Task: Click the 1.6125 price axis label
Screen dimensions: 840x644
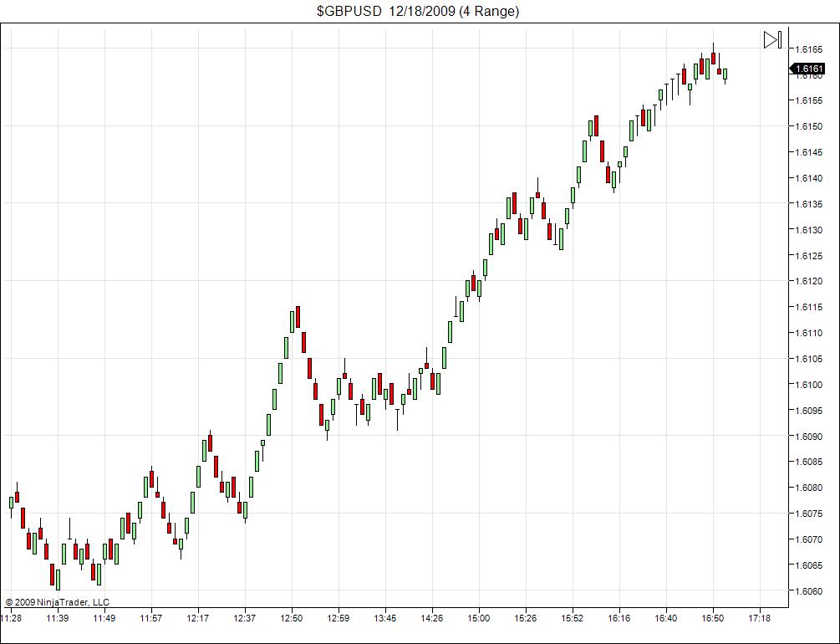Action: [808, 256]
